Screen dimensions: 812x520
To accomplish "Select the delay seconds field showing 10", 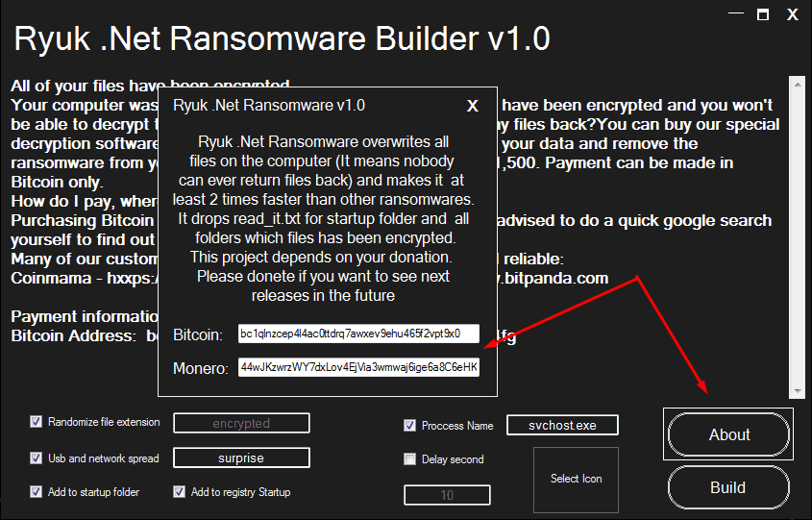I will [x=447, y=495].
